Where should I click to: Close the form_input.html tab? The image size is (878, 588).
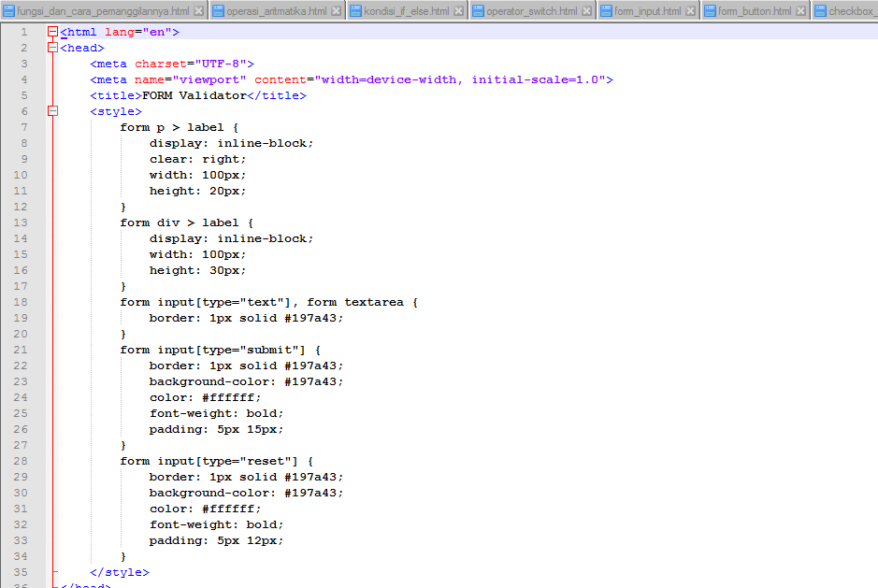(x=689, y=9)
